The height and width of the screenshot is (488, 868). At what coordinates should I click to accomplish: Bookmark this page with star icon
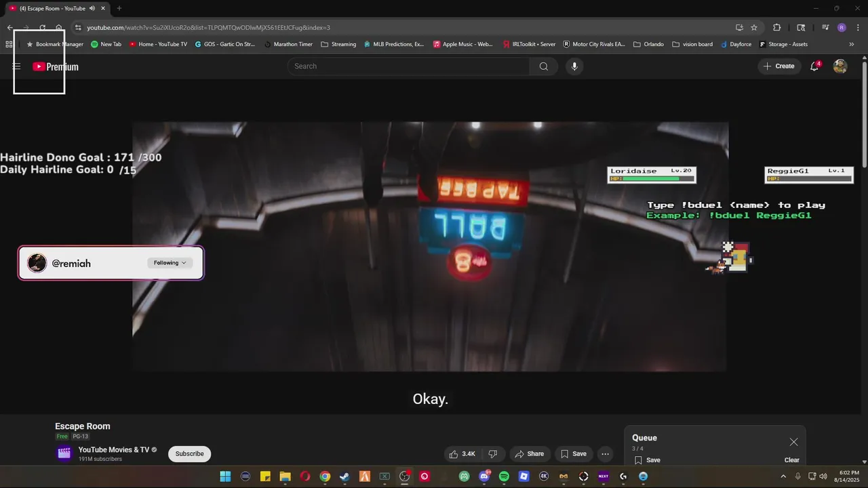(754, 28)
